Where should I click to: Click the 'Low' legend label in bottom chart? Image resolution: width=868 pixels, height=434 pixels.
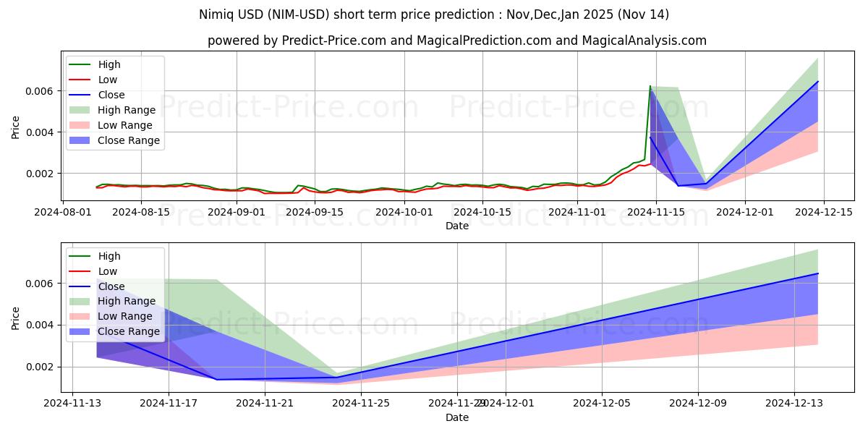[108, 271]
